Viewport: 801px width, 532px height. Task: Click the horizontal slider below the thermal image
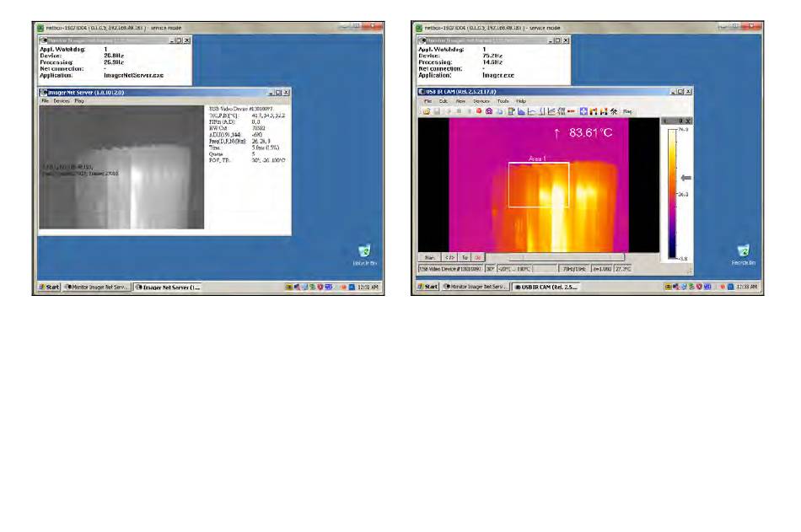coord(555,257)
